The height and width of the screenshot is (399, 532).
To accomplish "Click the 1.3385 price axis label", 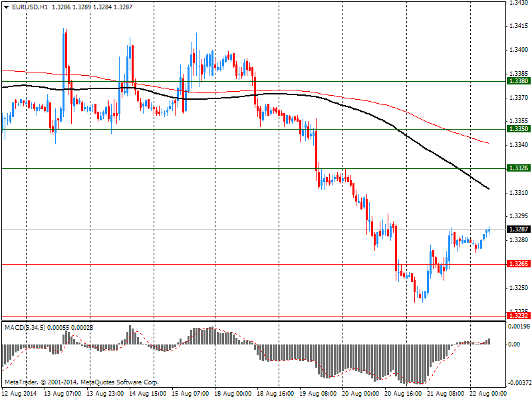I will coord(519,74).
